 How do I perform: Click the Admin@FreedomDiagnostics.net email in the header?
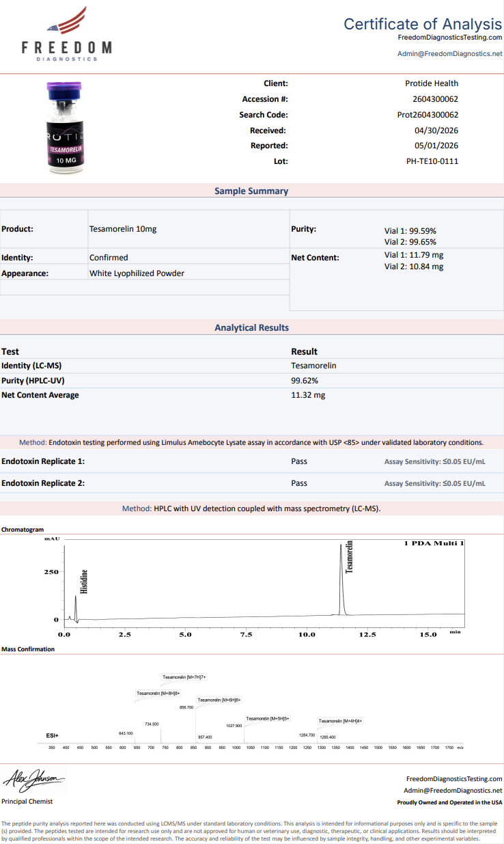coord(450,53)
